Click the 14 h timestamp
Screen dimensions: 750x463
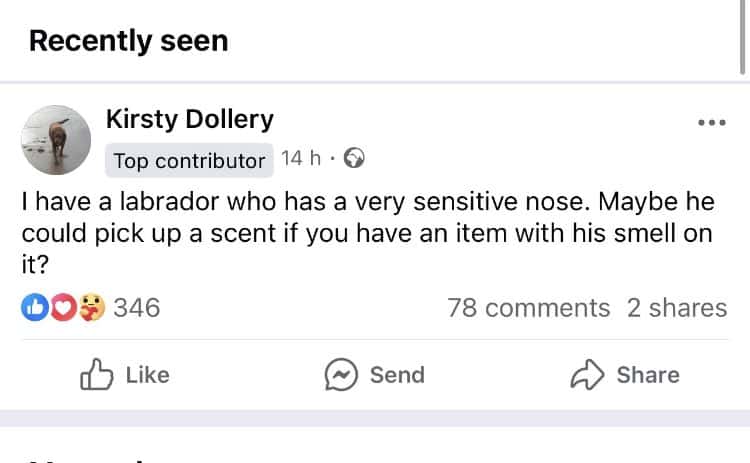click(x=300, y=158)
